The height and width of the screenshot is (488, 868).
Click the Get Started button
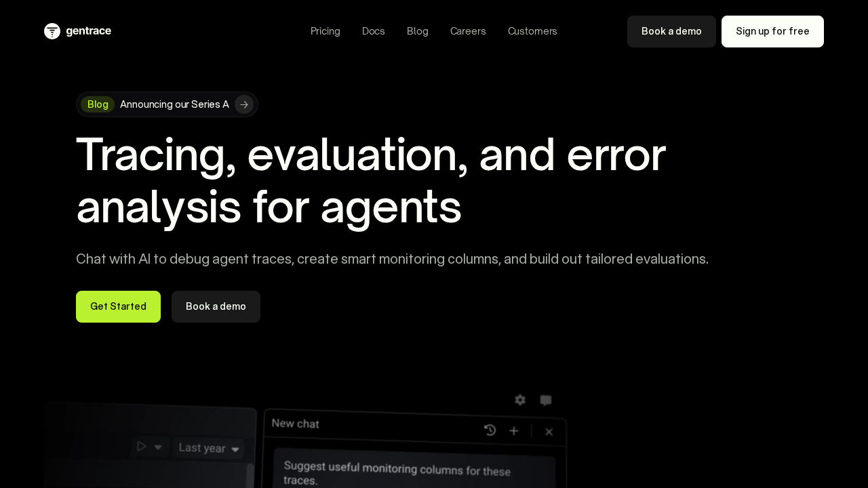(118, 306)
